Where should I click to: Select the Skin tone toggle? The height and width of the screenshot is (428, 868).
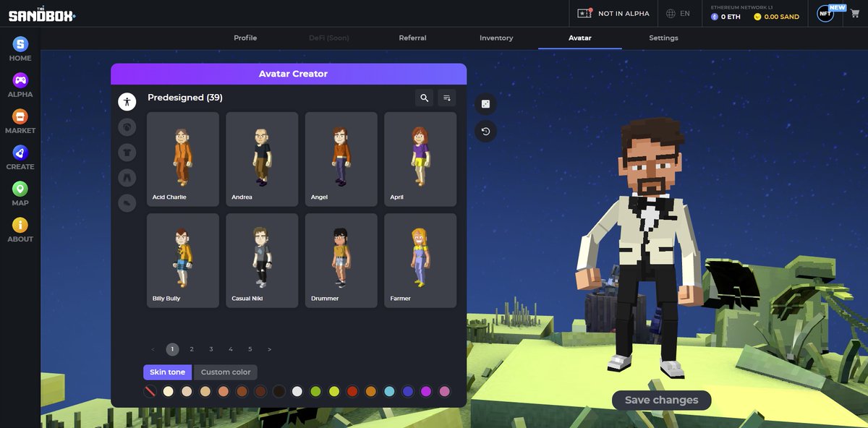coord(168,372)
